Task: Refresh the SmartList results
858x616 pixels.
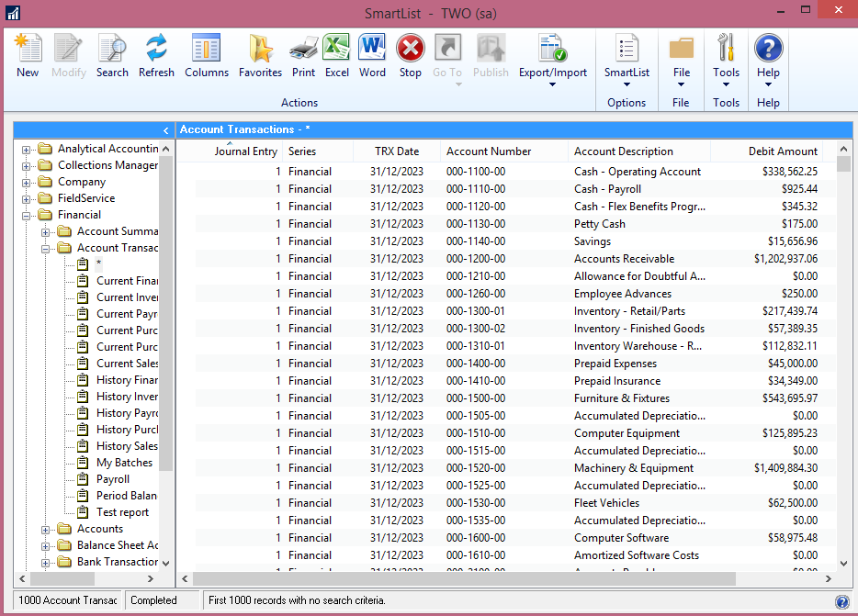Action: [x=156, y=56]
